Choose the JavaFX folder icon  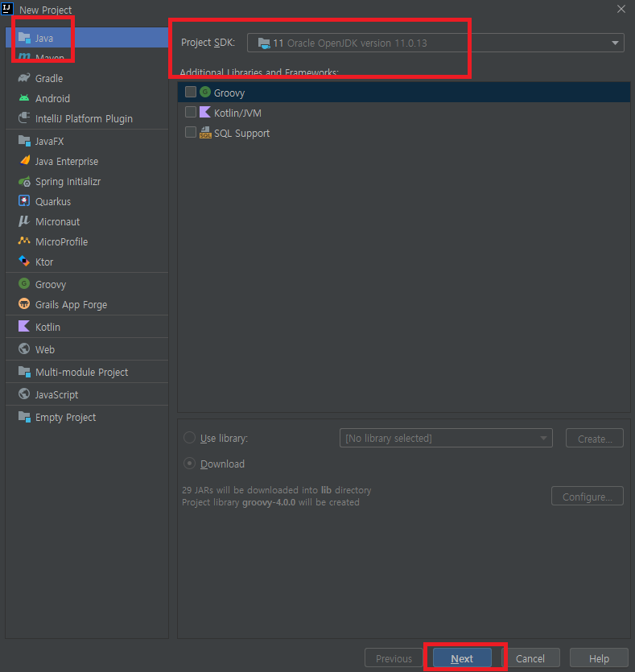tap(24, 141)
